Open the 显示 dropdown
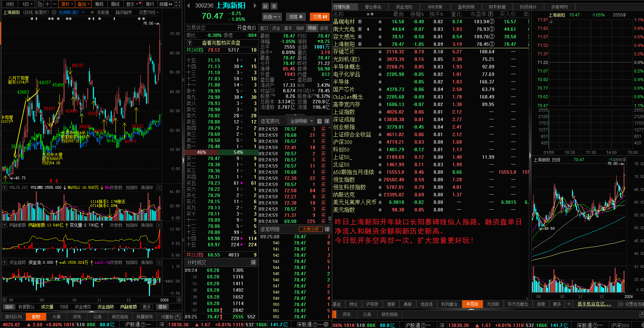 pos(133,4)
